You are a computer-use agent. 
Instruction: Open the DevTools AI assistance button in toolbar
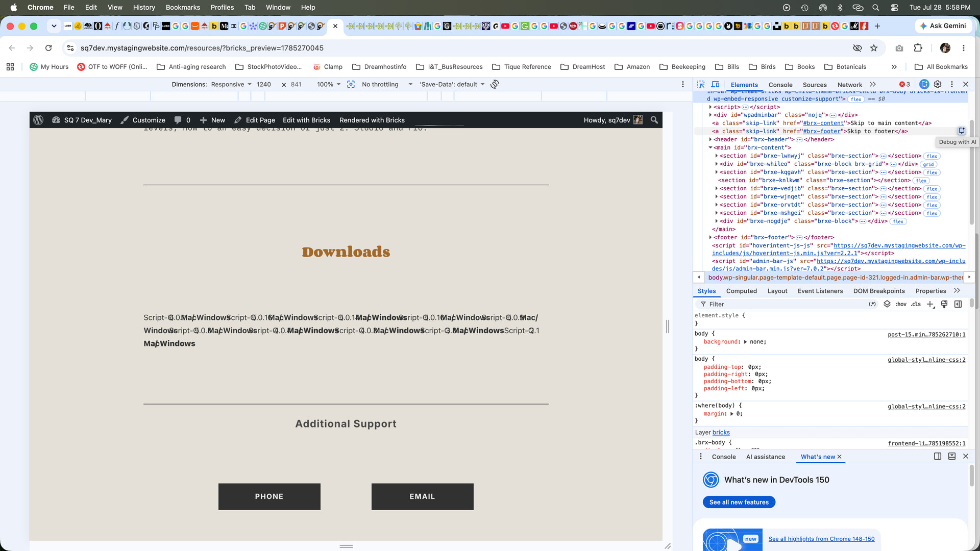[924, 84]
